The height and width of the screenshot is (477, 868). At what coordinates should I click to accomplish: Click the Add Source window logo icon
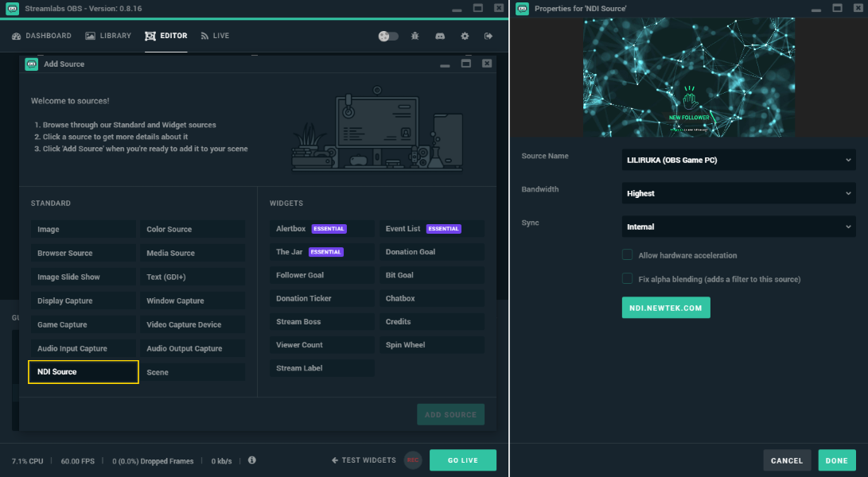point(32,64)
